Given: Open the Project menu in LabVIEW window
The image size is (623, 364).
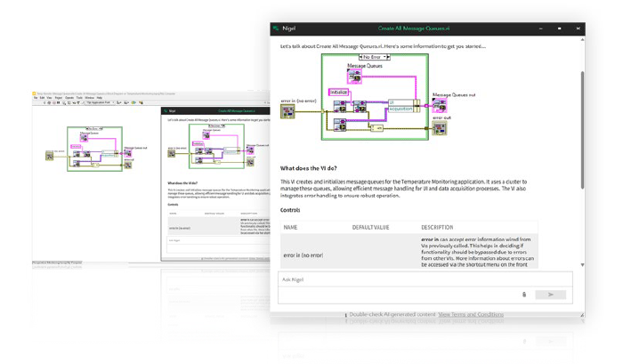Looking at the screenshot, I should click(59, 98).
